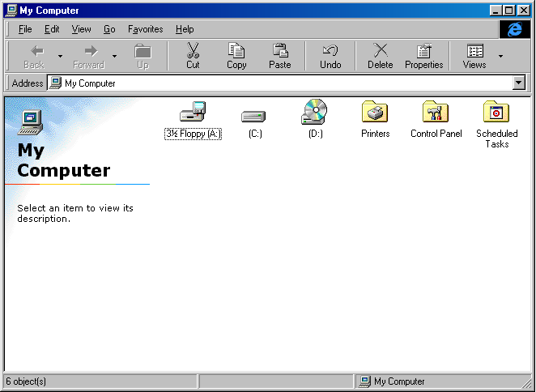
Task: Open Properties from the toolbar
Action: tap(424, 56)
